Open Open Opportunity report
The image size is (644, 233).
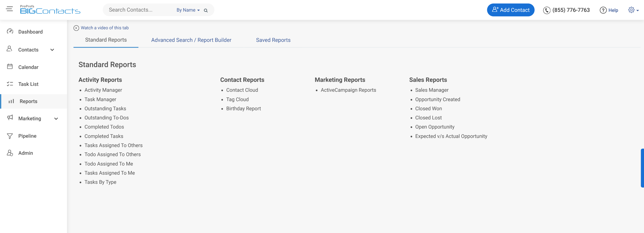click(435, 127)
